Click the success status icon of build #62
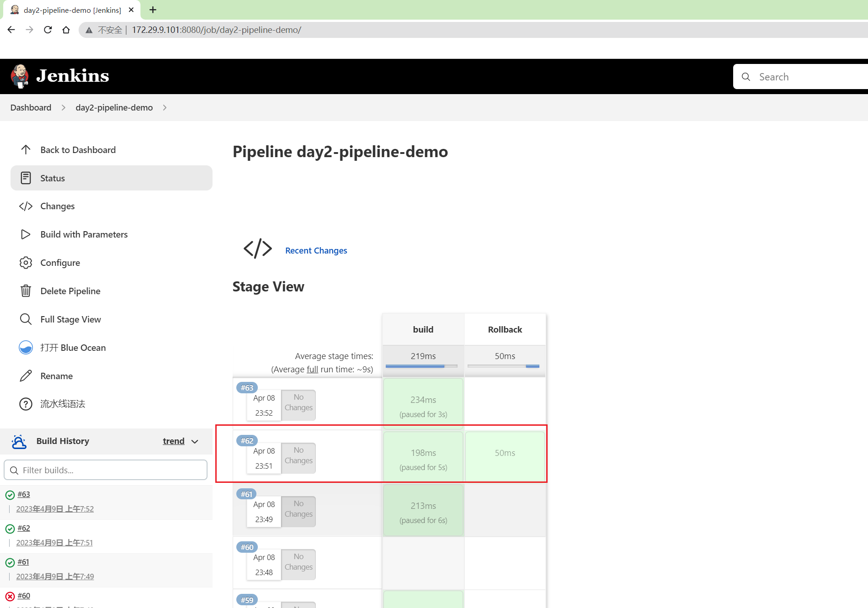868x608 pixels. [x=10, y=529]
